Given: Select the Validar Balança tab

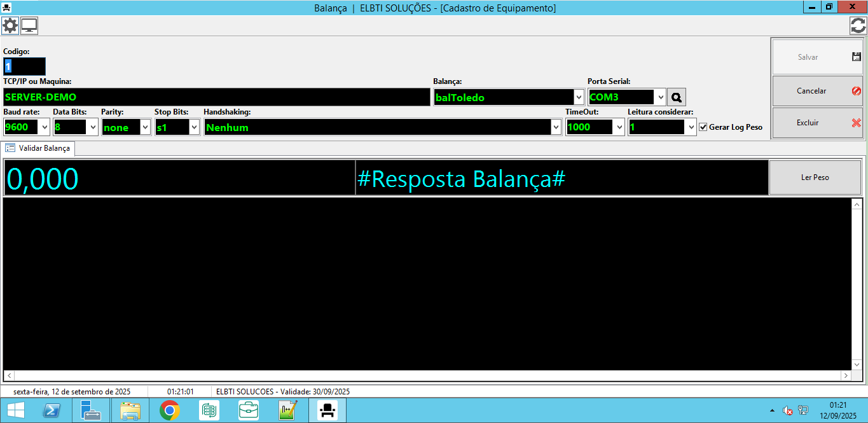Looking at the screenshot, I should pos(38,148).
